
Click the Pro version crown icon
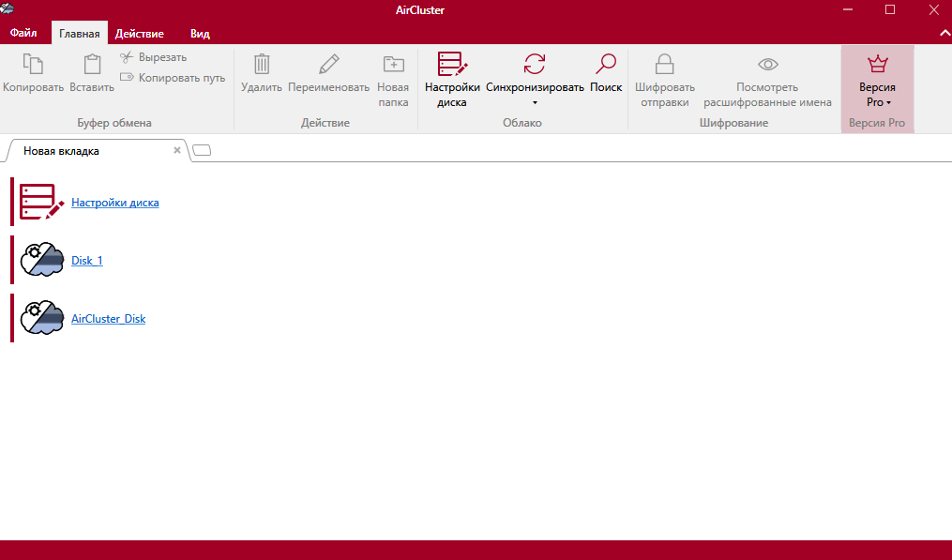(x=877, y=63)
